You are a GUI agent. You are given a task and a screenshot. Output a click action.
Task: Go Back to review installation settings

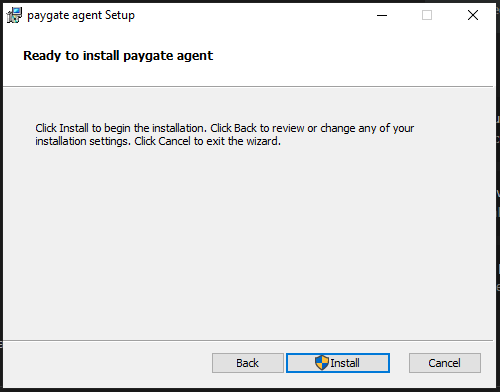pyautogui.click(x=248, y=363)
